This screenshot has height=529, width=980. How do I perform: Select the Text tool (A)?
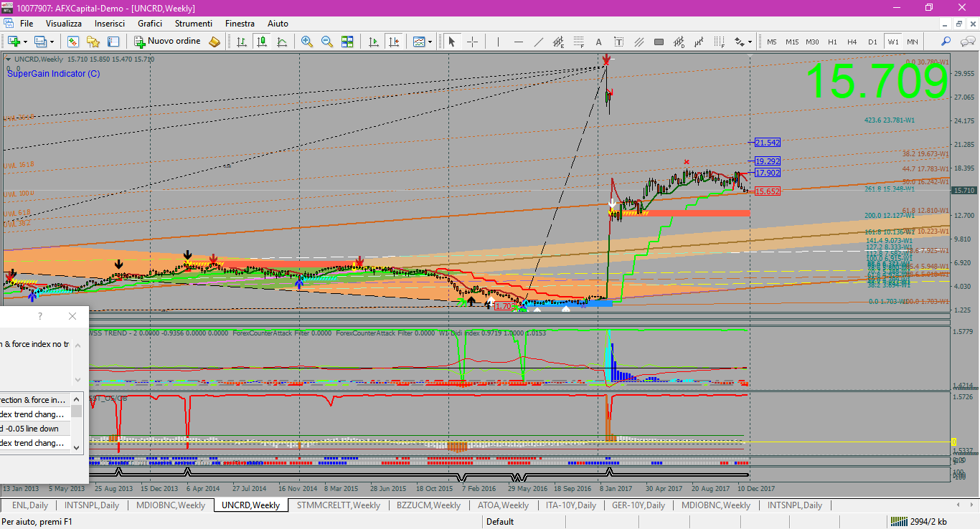598,42
